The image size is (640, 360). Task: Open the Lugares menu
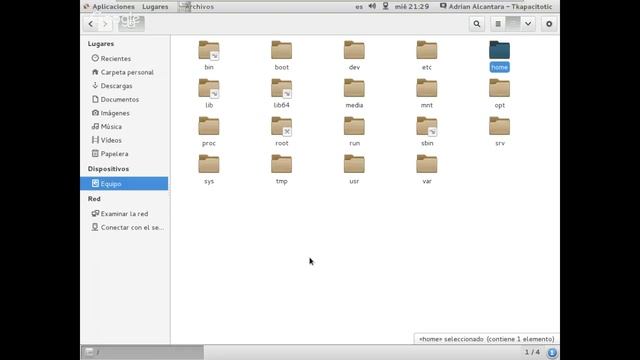coord(155,7)
